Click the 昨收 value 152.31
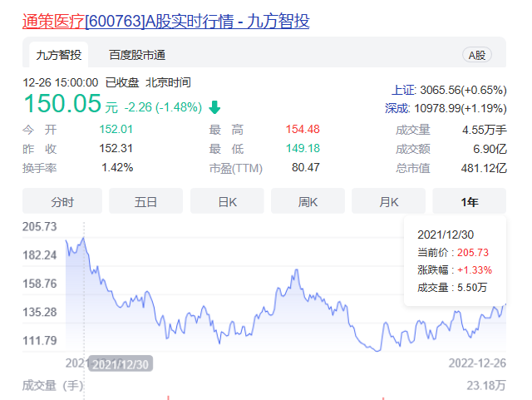The height and width of the screenshot is (400, 532). tap(116, 148)
